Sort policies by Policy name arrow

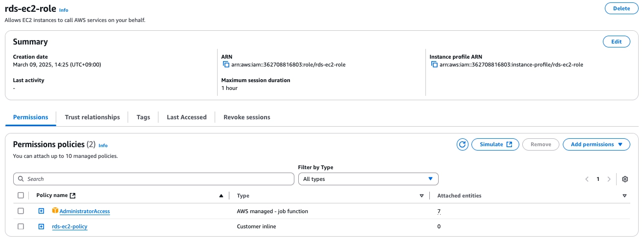tap(221, 196)
